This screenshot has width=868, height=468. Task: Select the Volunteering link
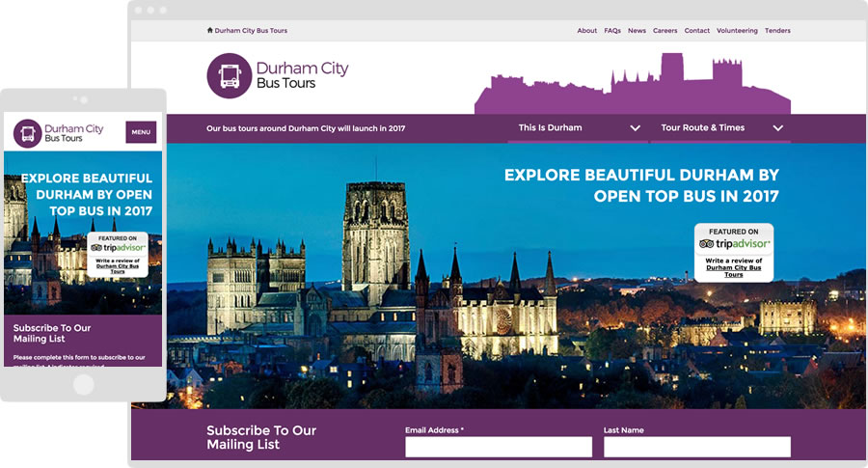(x=737, y=31)
